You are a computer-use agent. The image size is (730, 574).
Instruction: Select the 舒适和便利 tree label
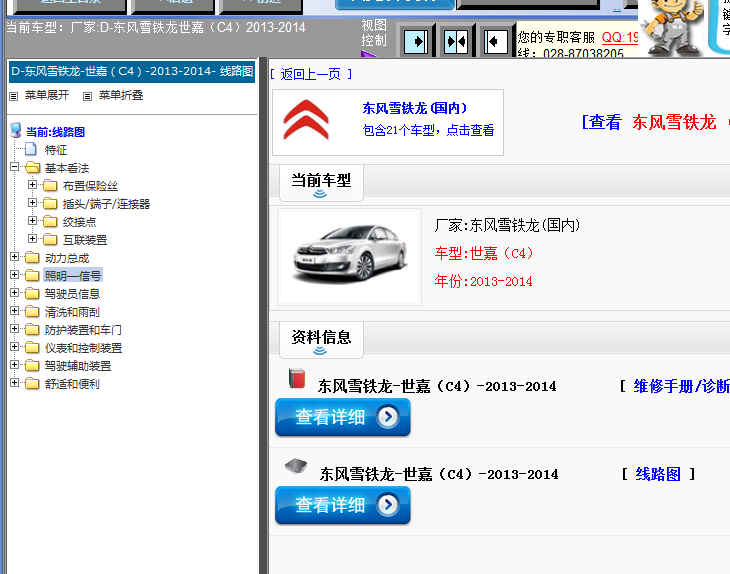coord(72,384)
